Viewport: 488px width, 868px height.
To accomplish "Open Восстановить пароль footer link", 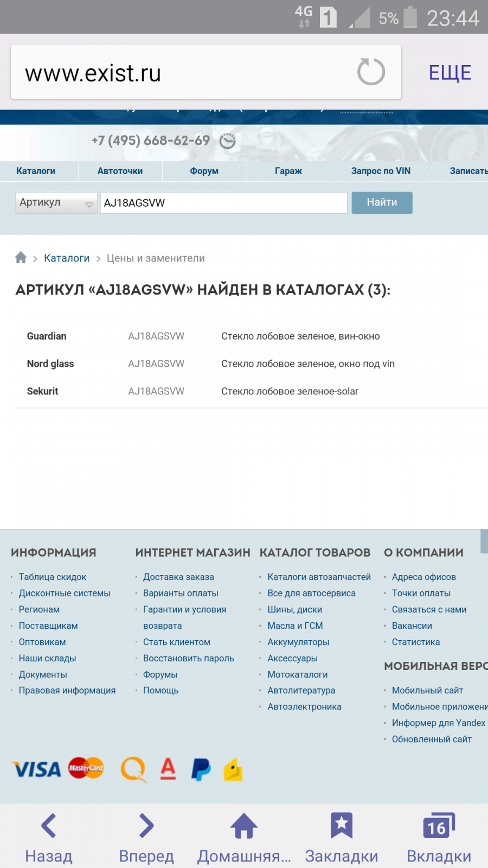I will pyautogui.click(x=189, y=658).
